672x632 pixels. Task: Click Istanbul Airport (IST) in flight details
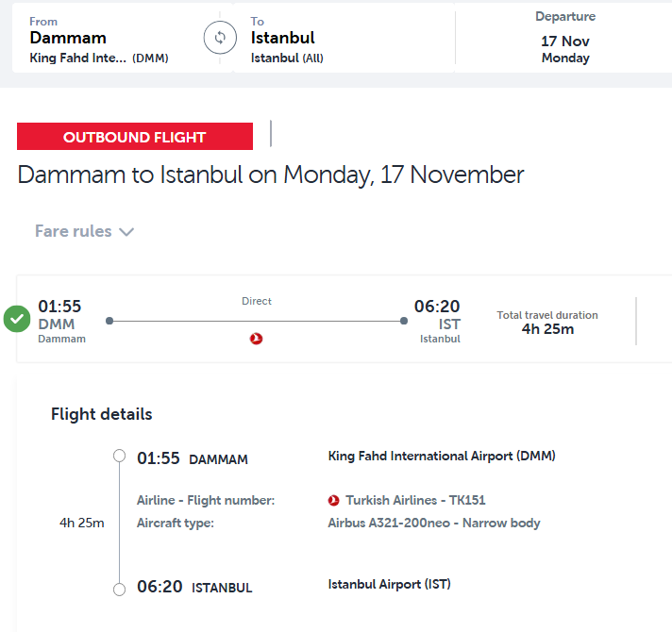pyautogui.click(x=389, y=585)
